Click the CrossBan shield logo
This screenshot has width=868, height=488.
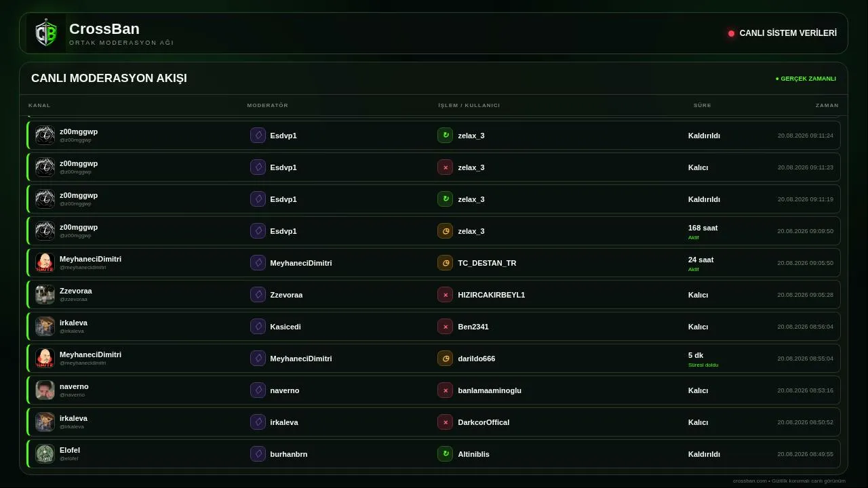[46, 33]
